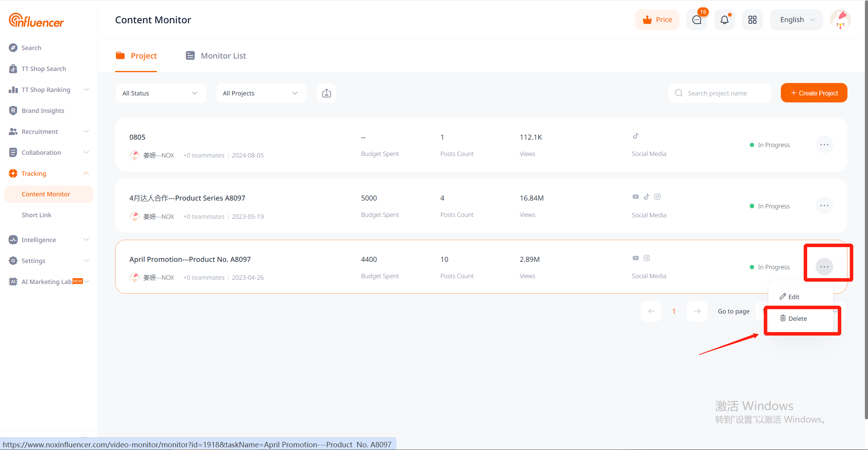Open the English language dropdown
This screenshot has width=868, height=450.
pyautogui.click(x=796, y=20)
